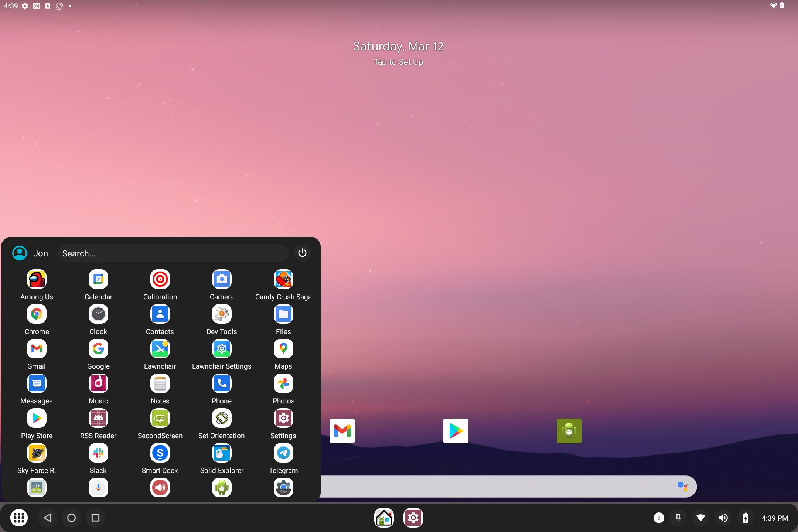Open Solid Explorer file manager

pos(221,453)
